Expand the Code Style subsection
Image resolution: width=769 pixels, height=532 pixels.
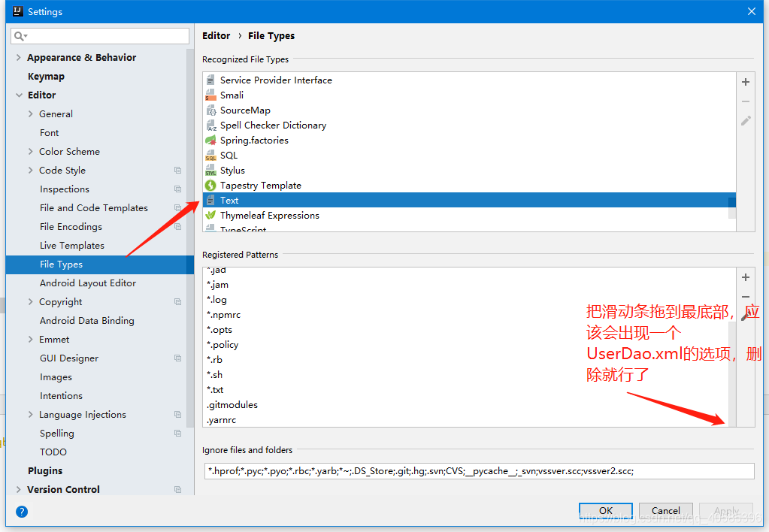click(30, 170)
